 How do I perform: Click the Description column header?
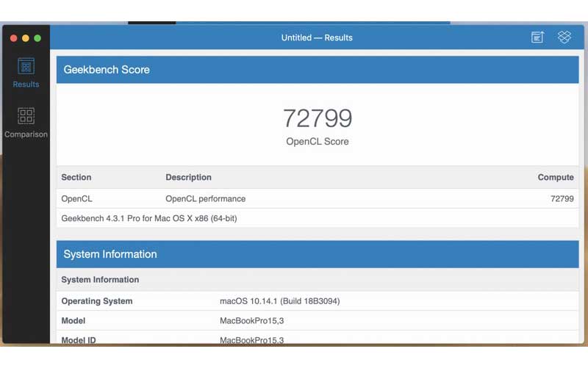188,177
